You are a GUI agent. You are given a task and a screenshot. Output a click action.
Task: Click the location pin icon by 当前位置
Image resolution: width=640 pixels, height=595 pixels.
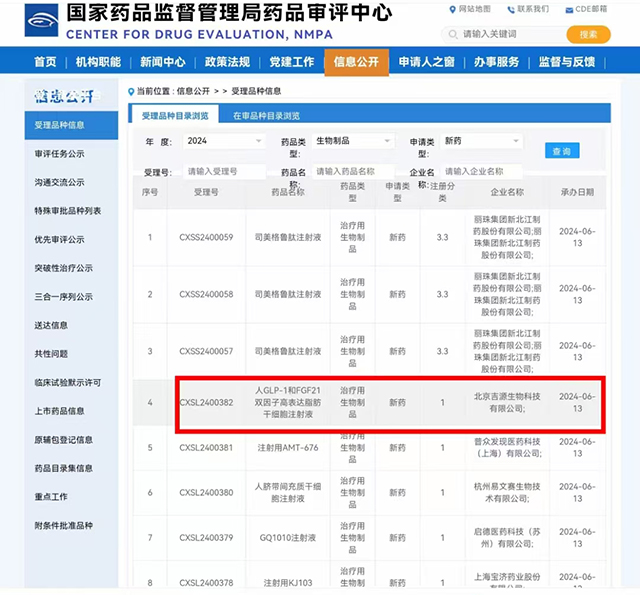pos(131,91)
